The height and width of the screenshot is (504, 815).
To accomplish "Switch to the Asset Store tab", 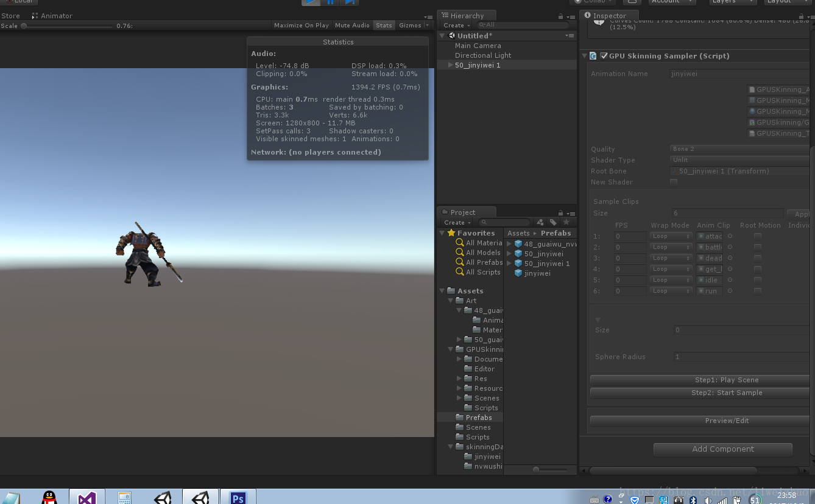I will [x=10, y=16].
